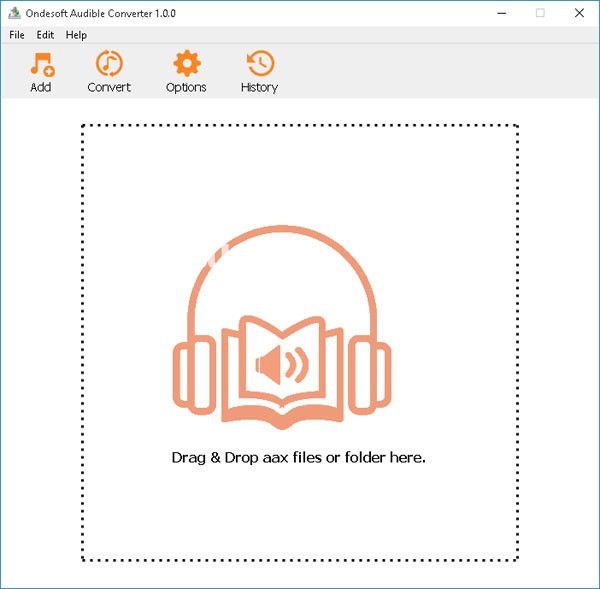
Task: Close the Ondesoft Audible Converter window
Action: pos(579,13)
